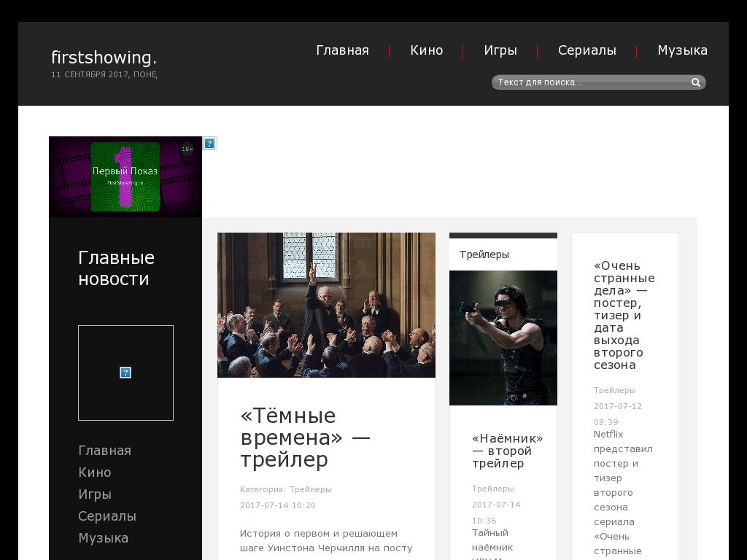Go to Игры in the top menu
Viewport: 747px width, 560px height.
(500, 50)
